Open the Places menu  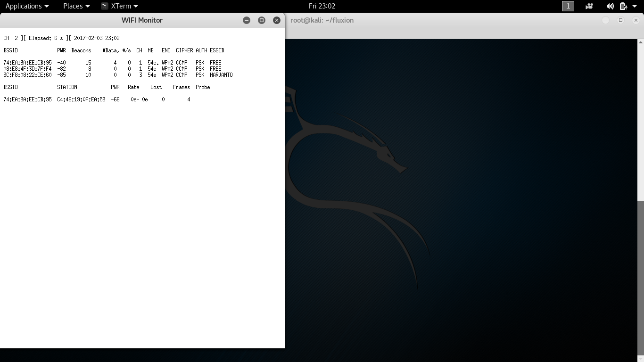tap(76, 6)
